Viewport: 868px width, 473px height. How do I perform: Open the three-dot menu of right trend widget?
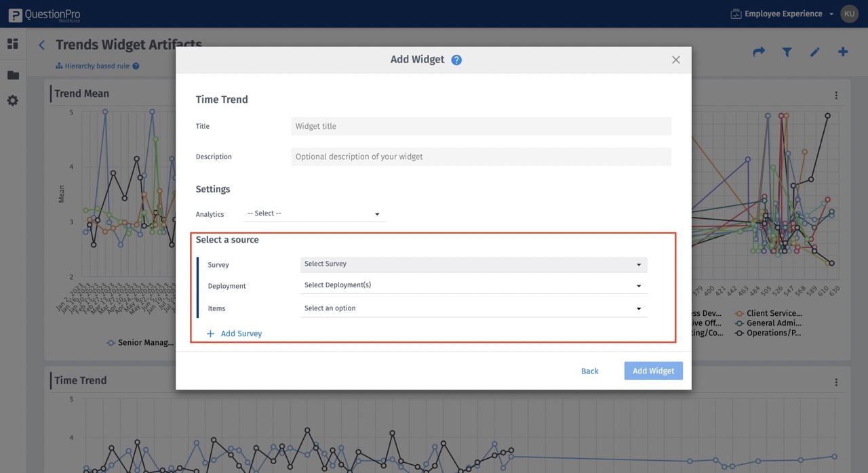tap(836, 96)
